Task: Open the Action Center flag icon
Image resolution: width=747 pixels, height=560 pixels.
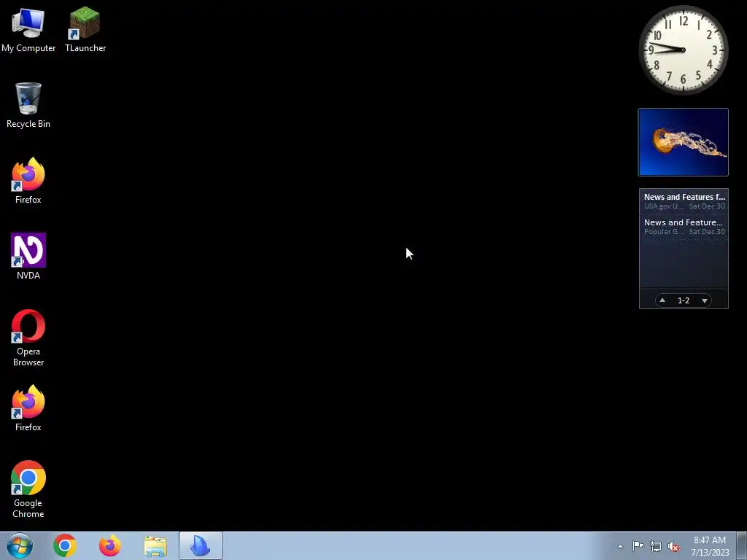Action: click(x=638, y=546)
